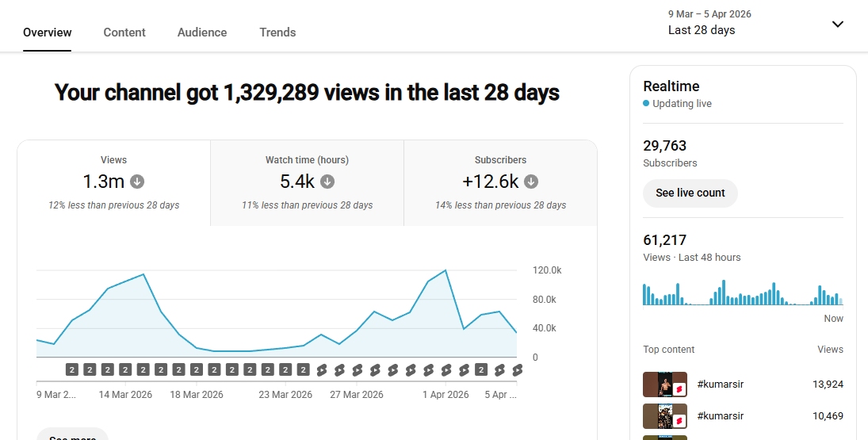Switch to the Content tab
This screenshot has width=868, height=440.
click(124, 33)
